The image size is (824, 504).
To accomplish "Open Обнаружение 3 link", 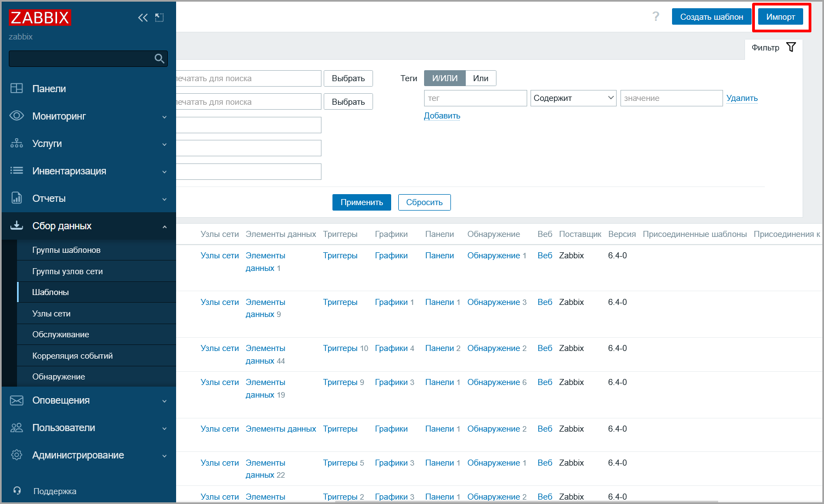I will 496,302.
